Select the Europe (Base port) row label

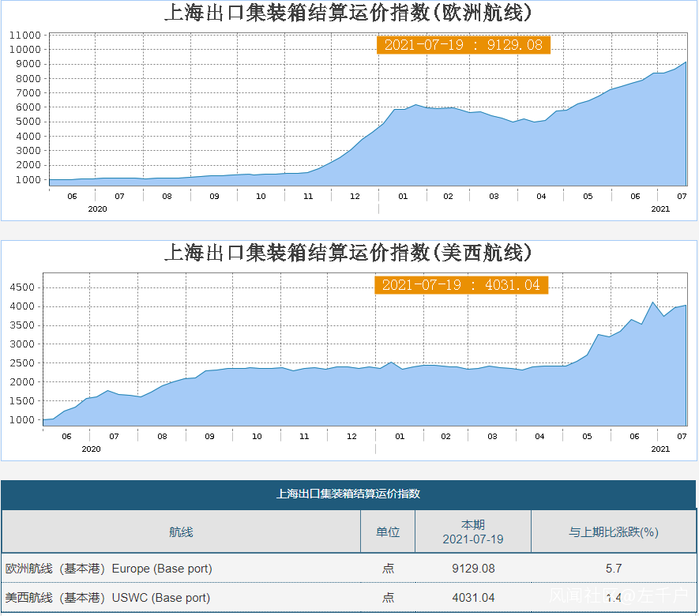[x=109, y=569]
